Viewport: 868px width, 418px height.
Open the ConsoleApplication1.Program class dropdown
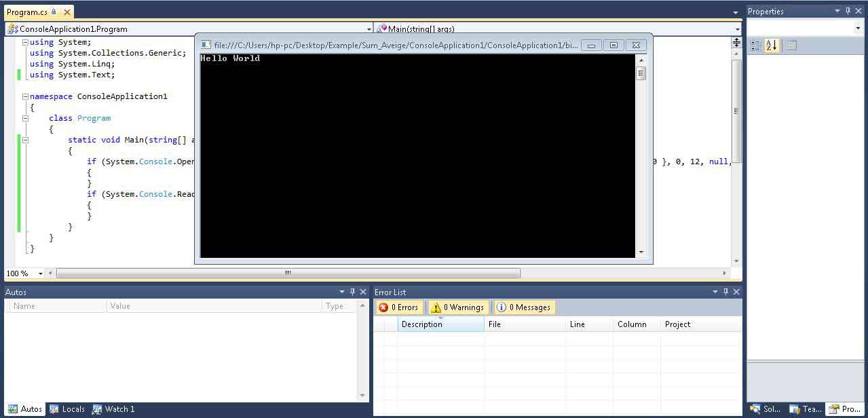(369, 29)
